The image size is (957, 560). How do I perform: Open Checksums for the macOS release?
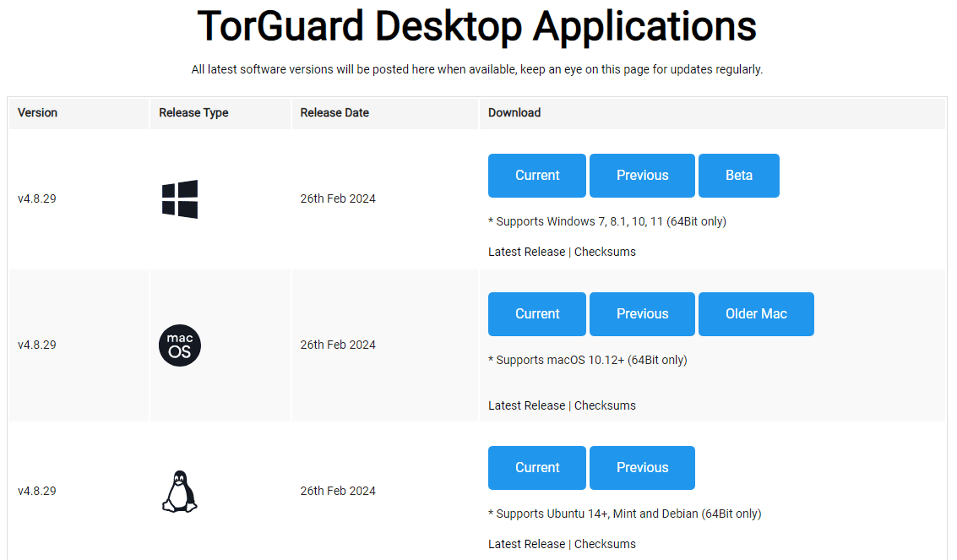605,405
